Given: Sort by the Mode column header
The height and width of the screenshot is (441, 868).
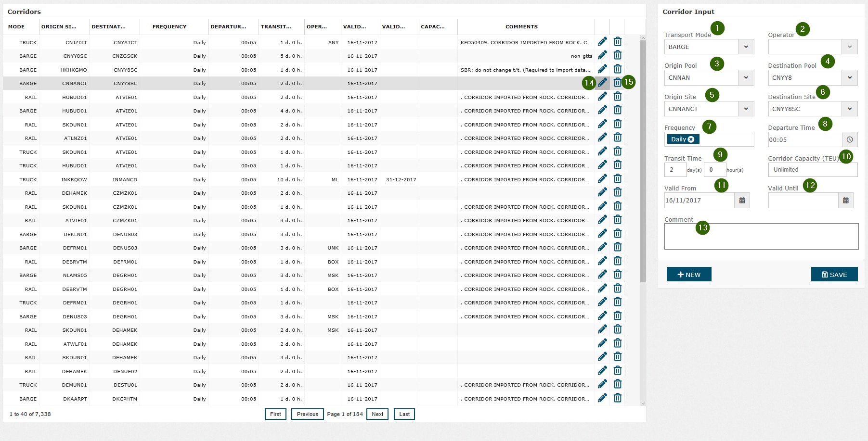Looking at the screenshot, I should [x=16, y=27].
